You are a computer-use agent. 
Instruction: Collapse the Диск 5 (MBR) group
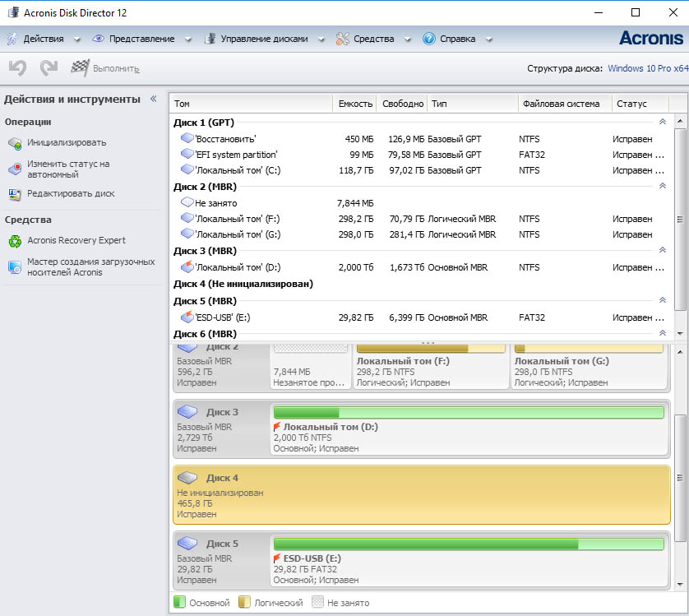tap(663, 300)
